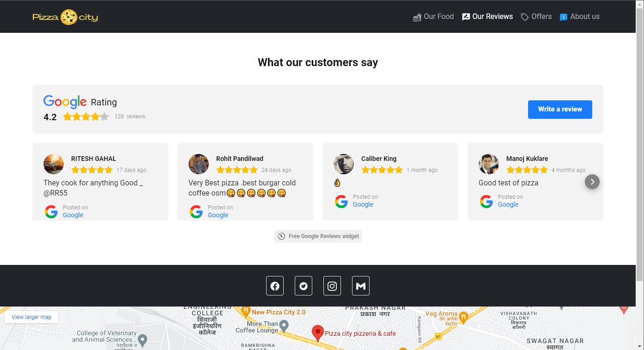Open the About us page
The image size is (644, 350).
(580, 17)
